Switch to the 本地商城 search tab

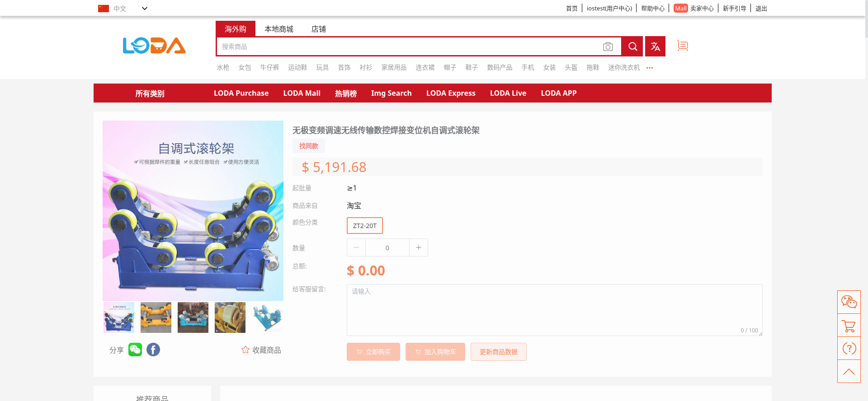[x=278, y=29]
